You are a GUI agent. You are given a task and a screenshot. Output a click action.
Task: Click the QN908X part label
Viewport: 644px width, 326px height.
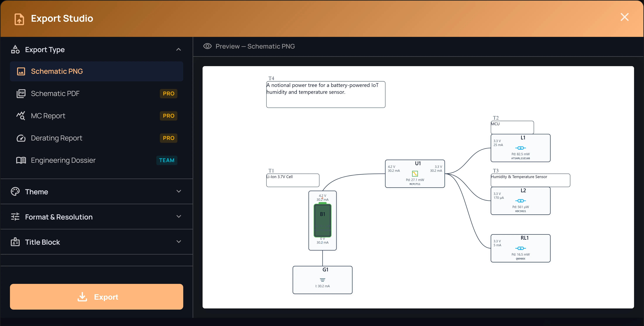(520, 259)
